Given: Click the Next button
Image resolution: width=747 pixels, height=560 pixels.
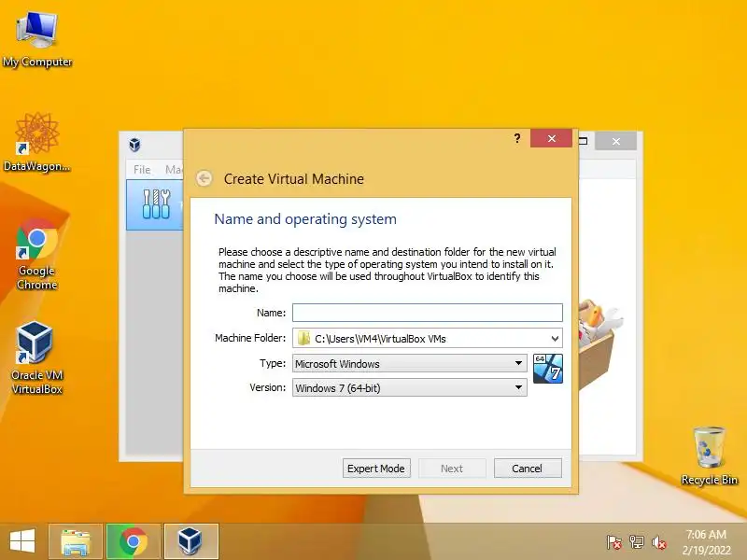Looking at the screenshot, I should (452, 469).
